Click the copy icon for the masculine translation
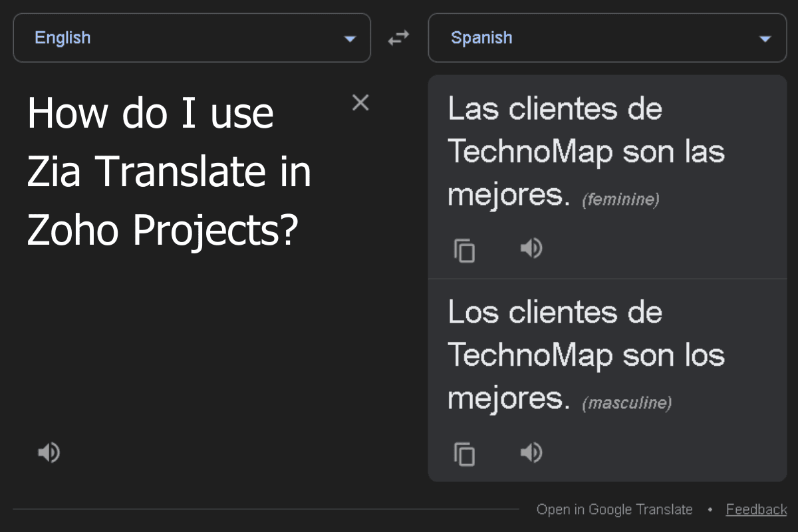 point(464,454)
